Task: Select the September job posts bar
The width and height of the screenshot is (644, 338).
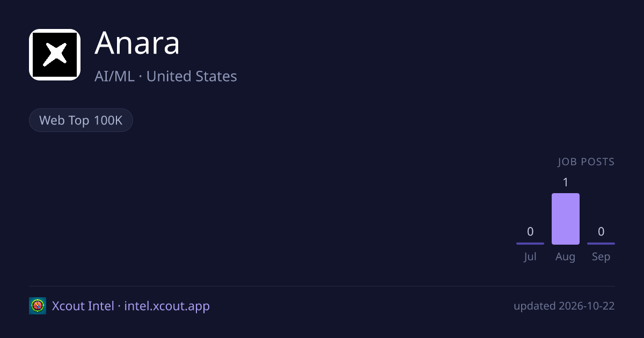Action: (x=601, y=244)
